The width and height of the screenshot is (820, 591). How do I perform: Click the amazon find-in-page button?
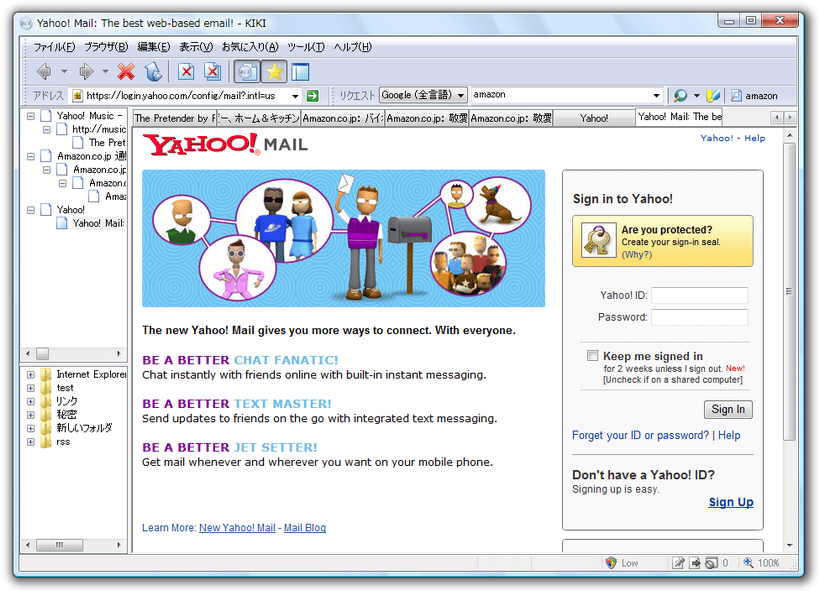click(754, 96)
